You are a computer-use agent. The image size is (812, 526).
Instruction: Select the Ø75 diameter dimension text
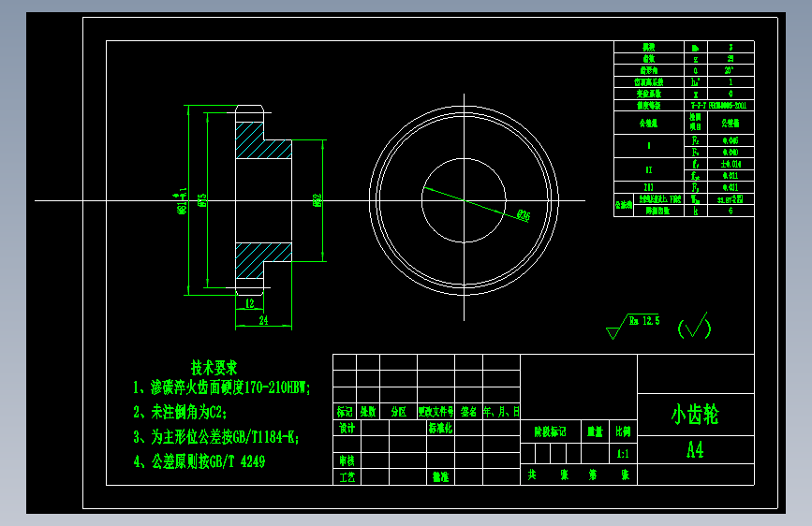(x=202, y=200)
